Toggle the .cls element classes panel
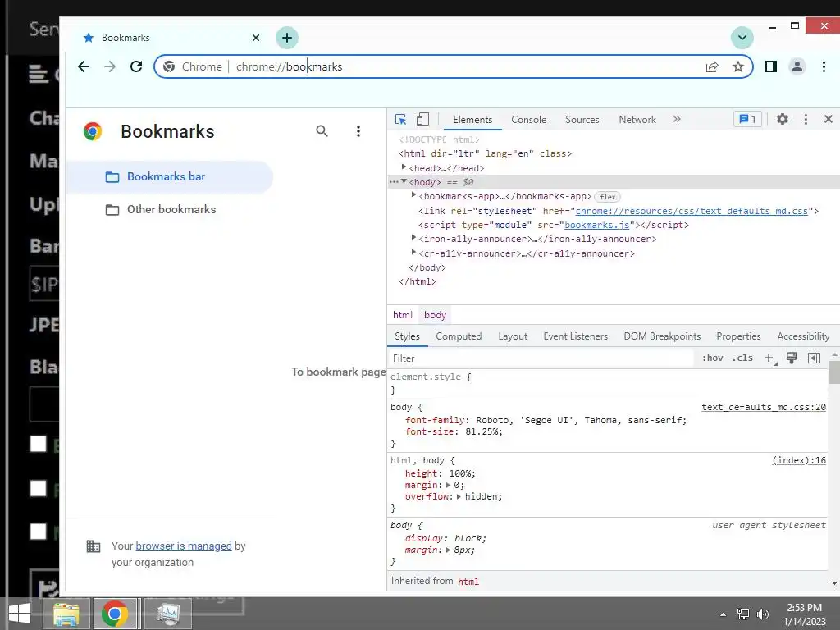Screen dimensions: 840x630 (742, 358)
